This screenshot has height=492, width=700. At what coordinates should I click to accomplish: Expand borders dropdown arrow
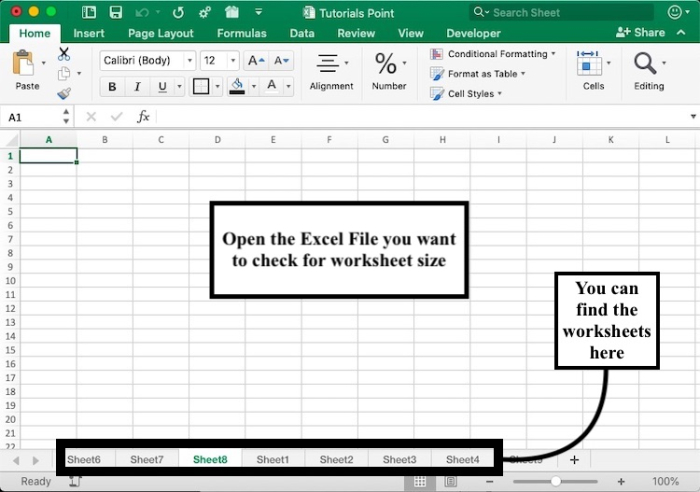pyautogui.click(x=217, y=86)
